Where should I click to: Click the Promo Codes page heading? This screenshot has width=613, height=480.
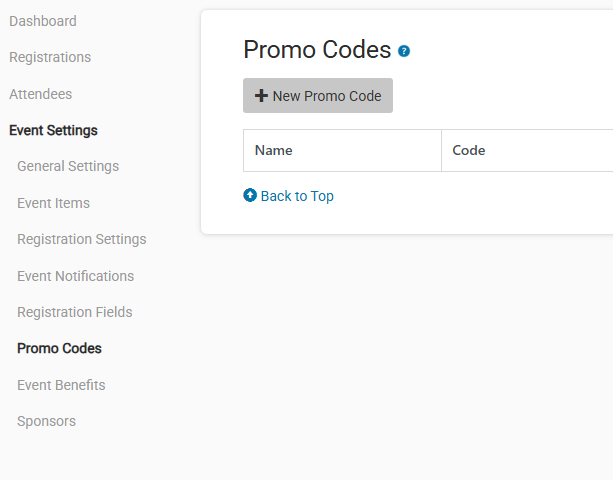point(317,50)
